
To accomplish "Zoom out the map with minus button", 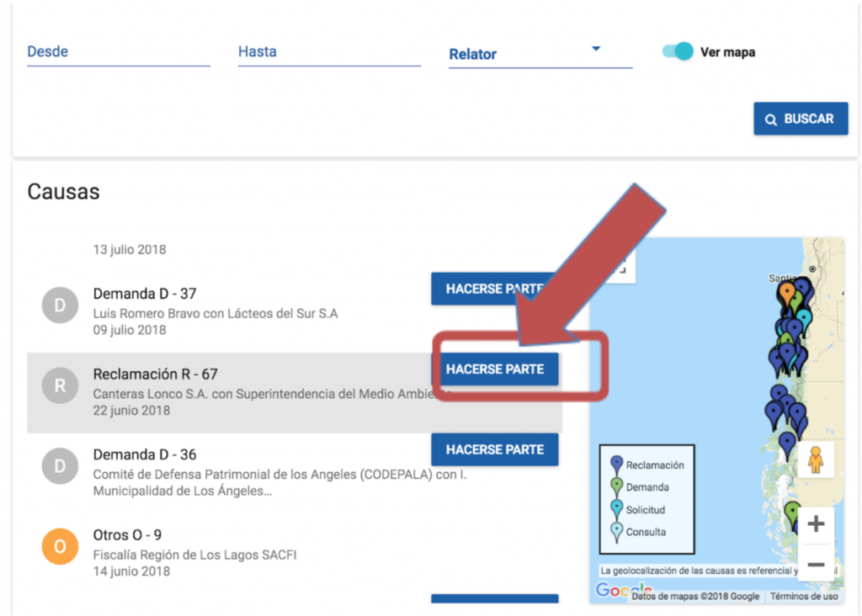I will tap(815, 564).
